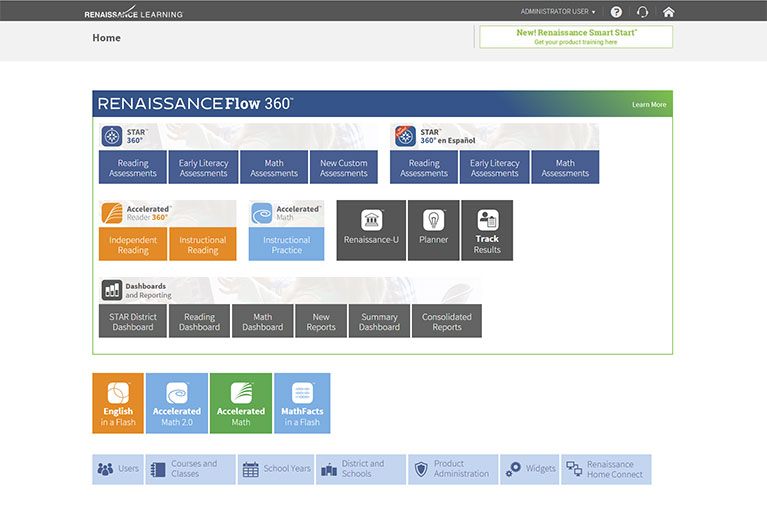Open New Renaissance Smart Start banner

click(576, 37)
